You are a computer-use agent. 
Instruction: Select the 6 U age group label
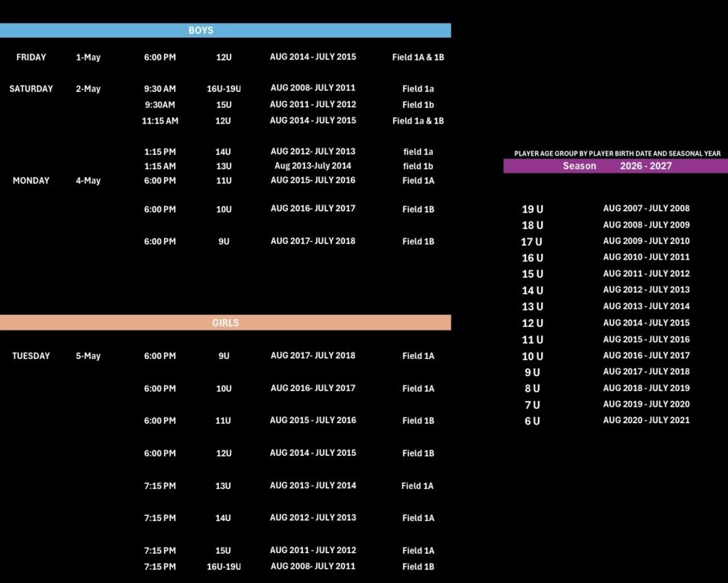(532, 421)
